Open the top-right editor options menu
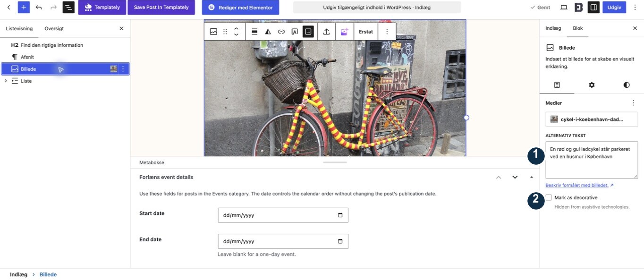Screen dimensions: 644x280 point(635,7)
